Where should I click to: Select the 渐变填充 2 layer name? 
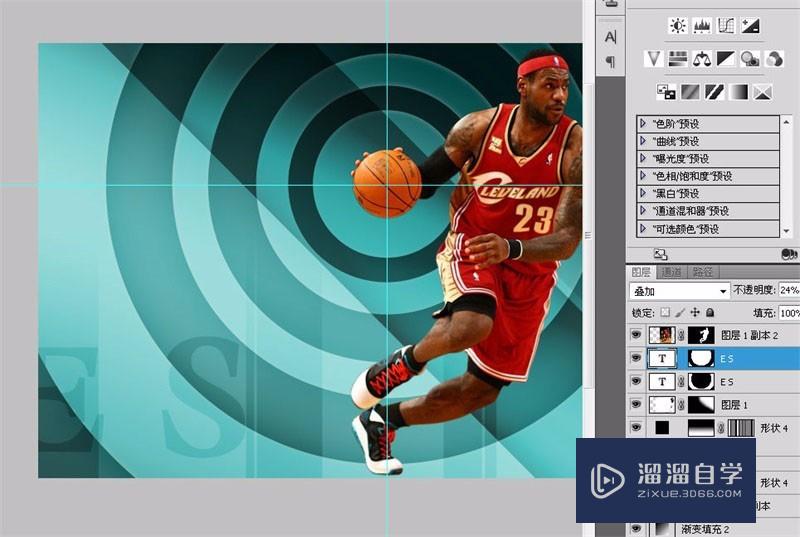706,529
